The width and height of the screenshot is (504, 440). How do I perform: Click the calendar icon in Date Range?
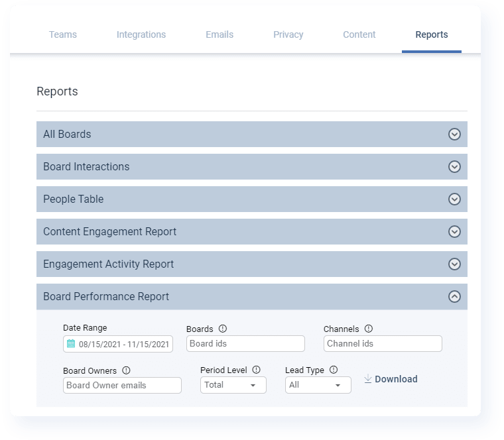pos(71,344)
